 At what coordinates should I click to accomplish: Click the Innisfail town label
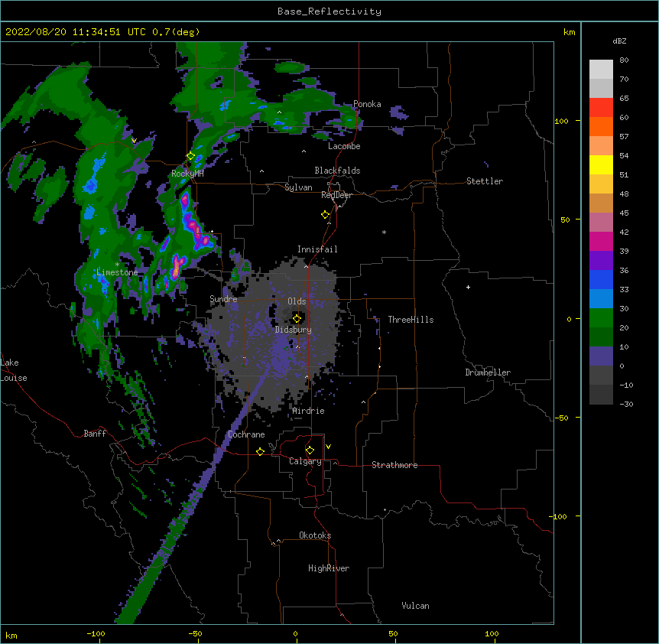tap(317, 249)
